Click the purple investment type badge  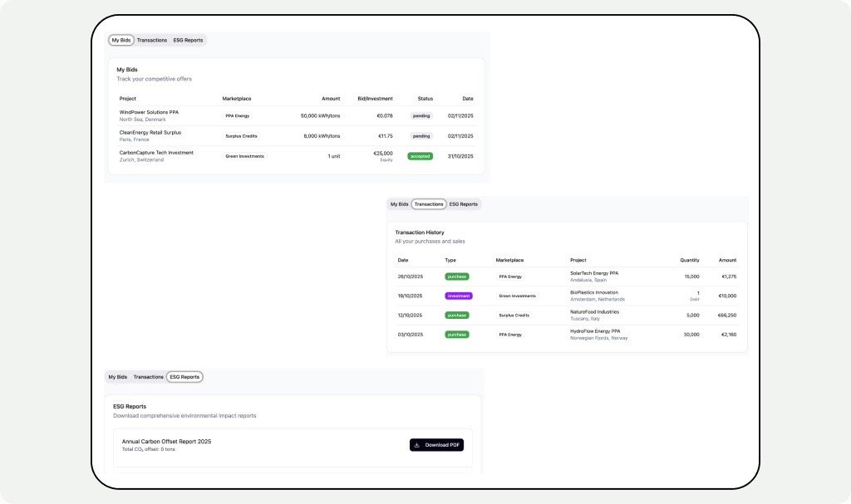click(x=459, y=296)
